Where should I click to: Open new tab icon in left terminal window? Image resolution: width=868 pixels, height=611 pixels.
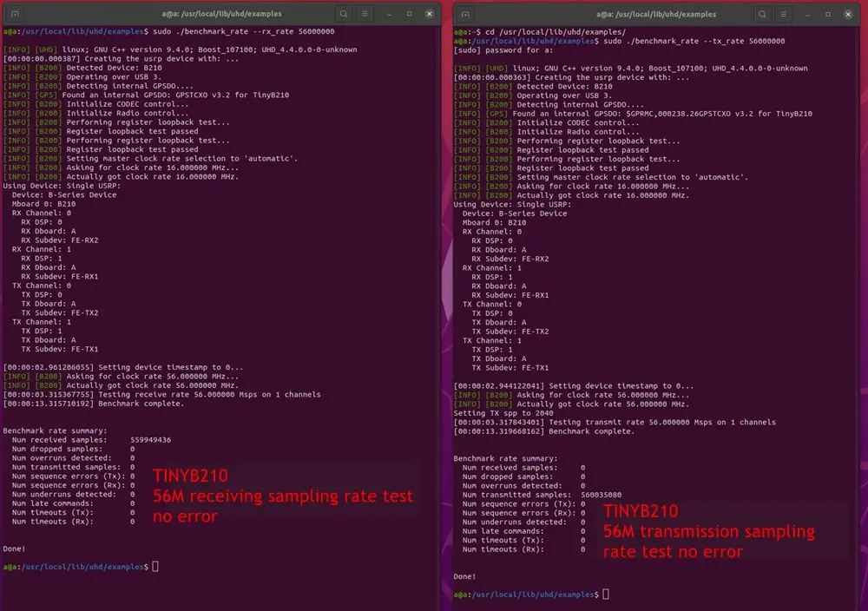pyautogui.click(x=15, y=14)
